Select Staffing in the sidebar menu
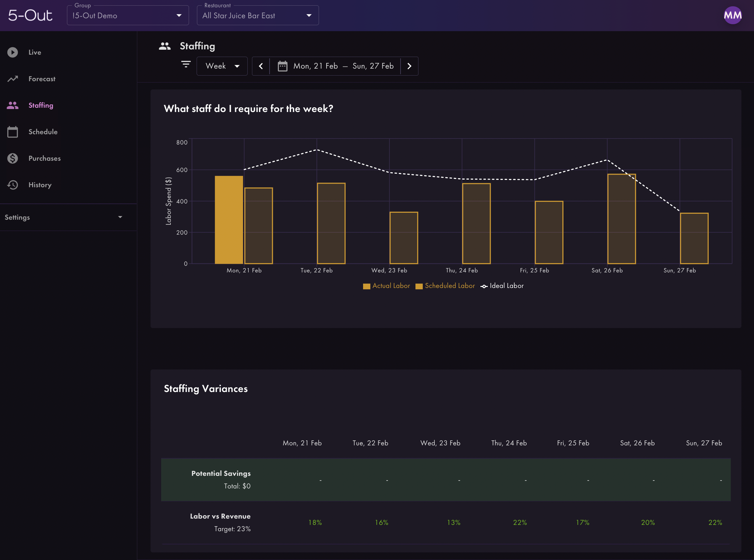This screenshot has width=754, height=560. pos(41,105)
